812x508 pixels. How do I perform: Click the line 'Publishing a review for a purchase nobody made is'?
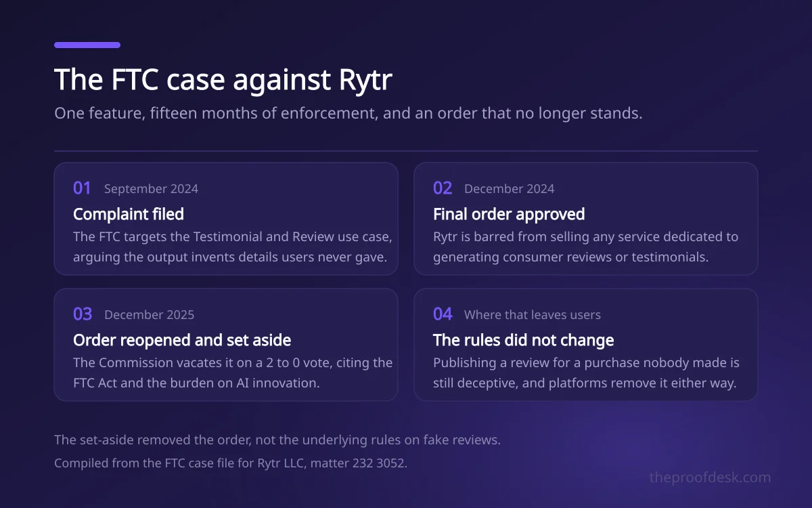(x=586, y=362)
